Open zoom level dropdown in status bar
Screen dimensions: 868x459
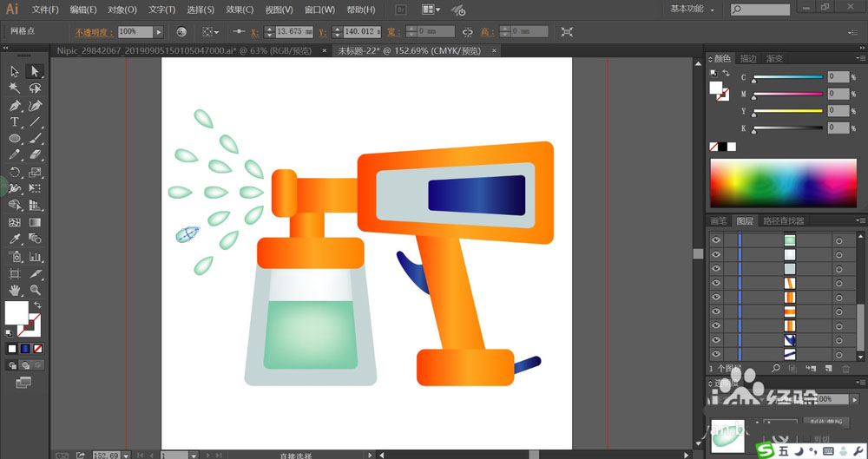pos(126,456)
